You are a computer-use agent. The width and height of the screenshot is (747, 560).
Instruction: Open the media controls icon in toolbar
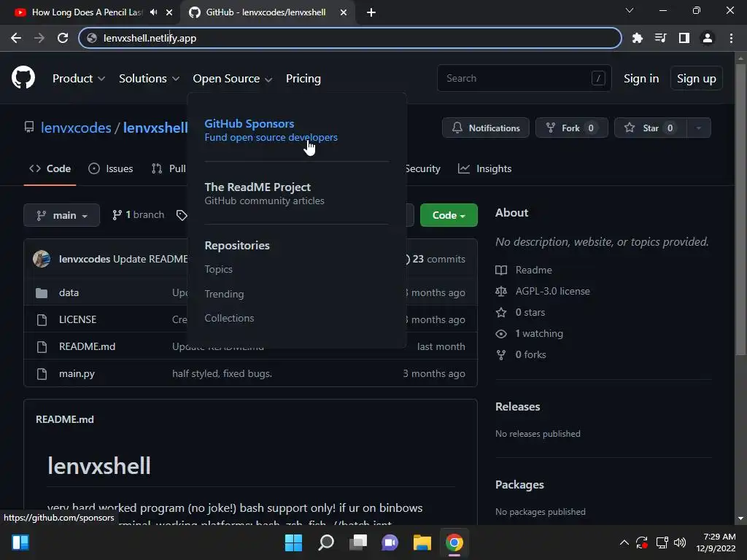[x=660, y=38]
